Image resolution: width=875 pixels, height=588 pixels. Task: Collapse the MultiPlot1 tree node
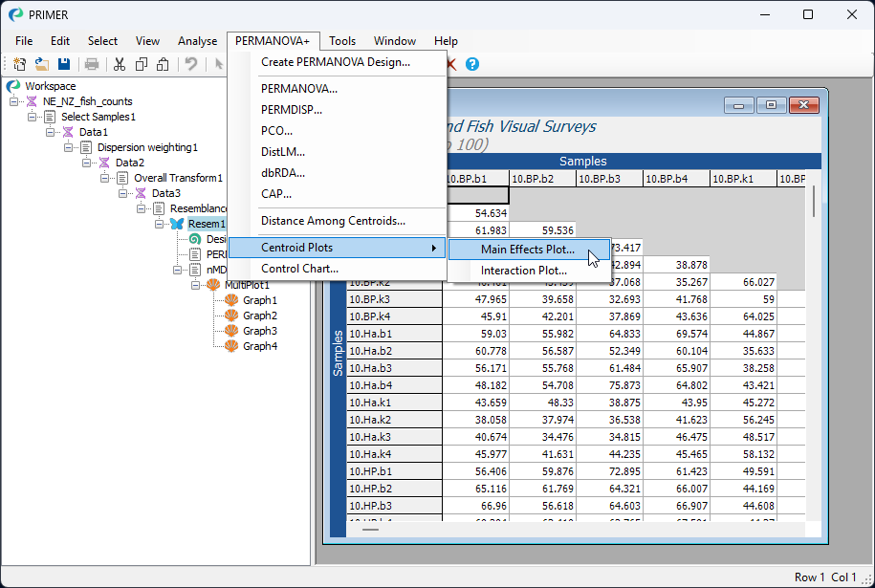pyautogui.click(x=196, y=285)
